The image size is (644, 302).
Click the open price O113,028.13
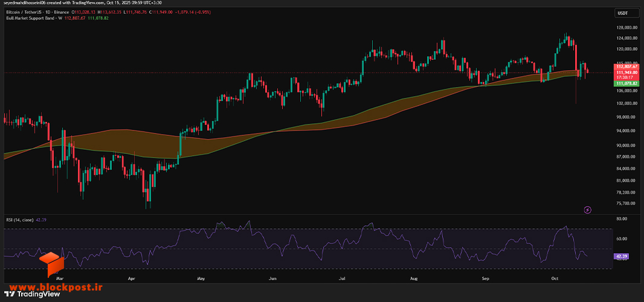click(83, 12)
